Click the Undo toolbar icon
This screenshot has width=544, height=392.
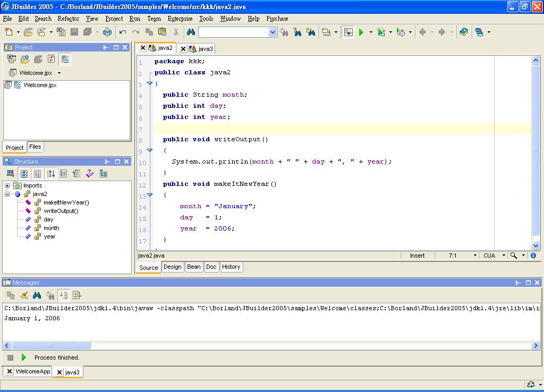pos(123,32)
